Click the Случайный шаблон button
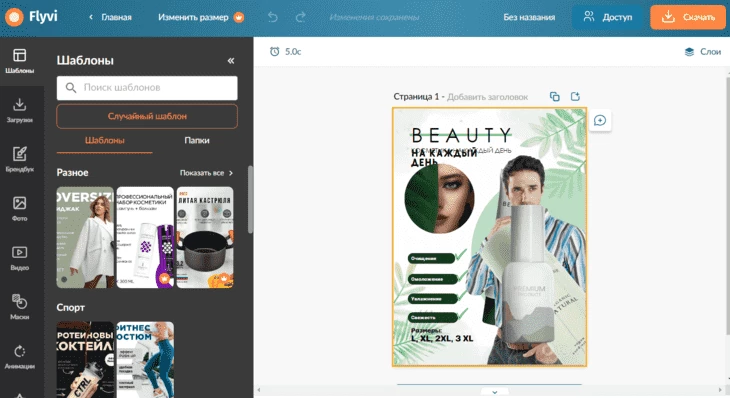The width and height of the screenshot is (730, 398). pyautogui.click(x=147, y=116)
